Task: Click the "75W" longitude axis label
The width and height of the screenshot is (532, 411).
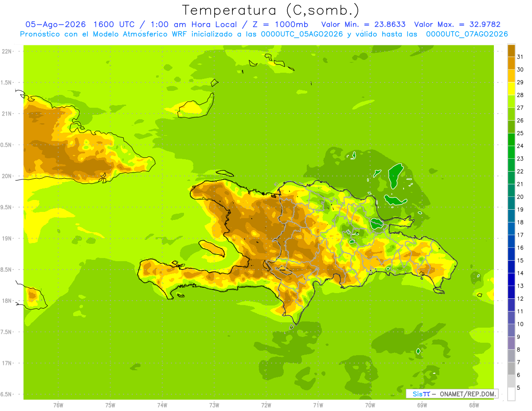Action: [x=110, y=405]
